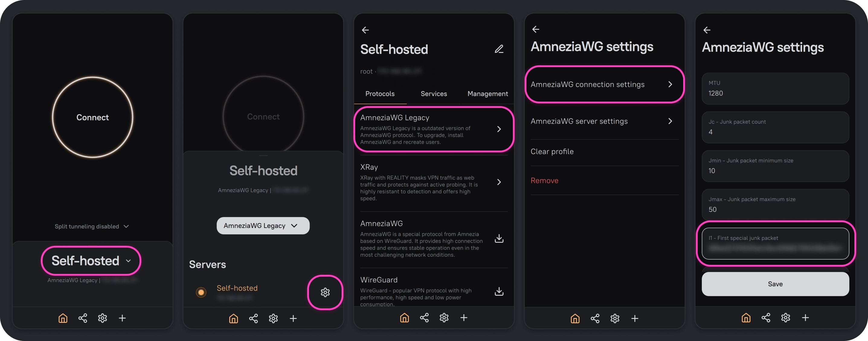Install AmneziaWG protocol via its download icon

pyautogui.click(x=499, y=239)
